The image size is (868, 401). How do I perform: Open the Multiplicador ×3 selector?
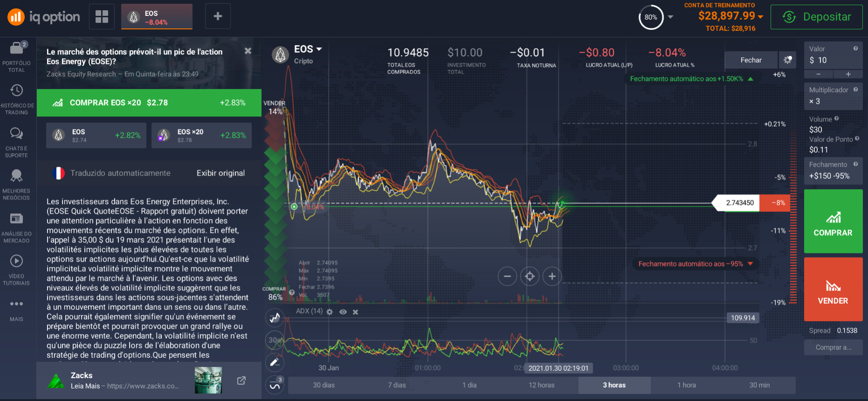point(833,96)
